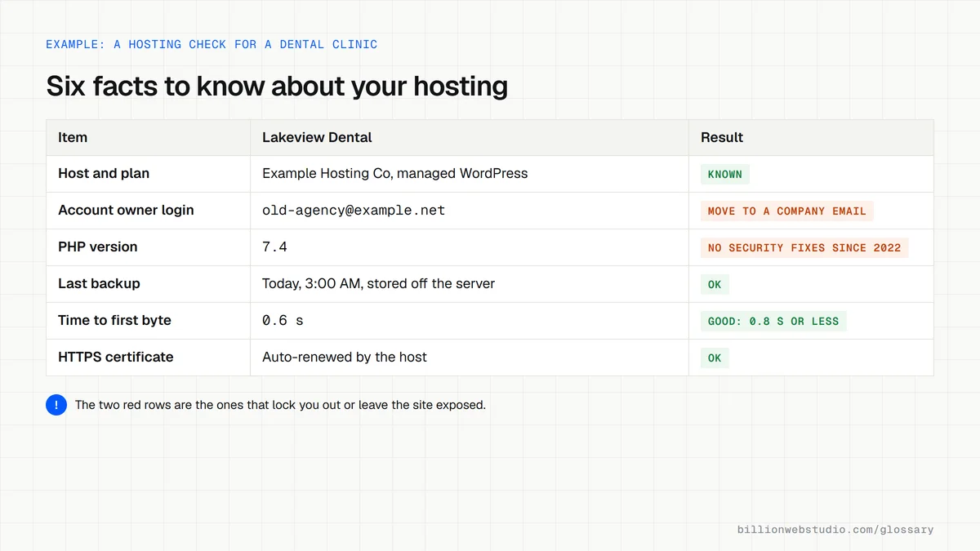Click the note about the two red rows

click(280, 405)
